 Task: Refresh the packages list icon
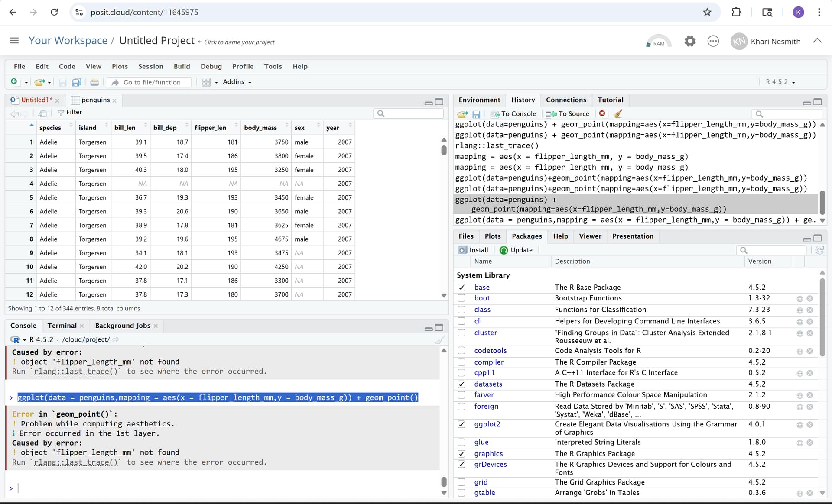pos(819,250)
